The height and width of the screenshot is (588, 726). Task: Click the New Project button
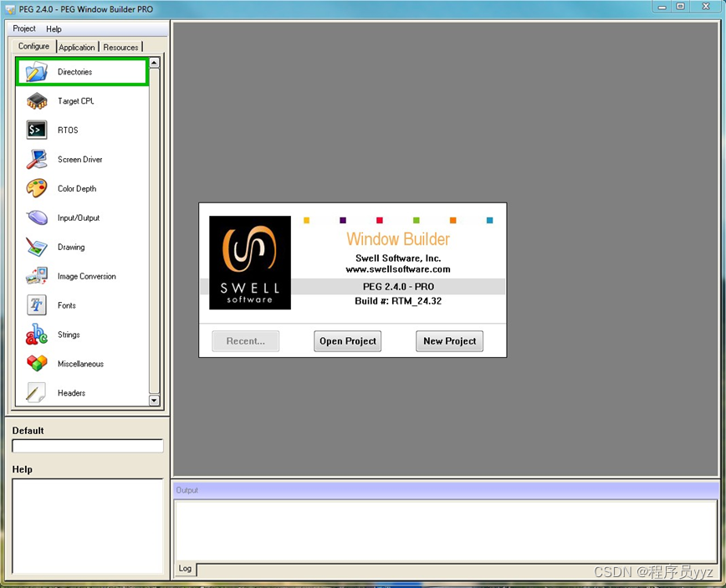(x=450, y=341)
